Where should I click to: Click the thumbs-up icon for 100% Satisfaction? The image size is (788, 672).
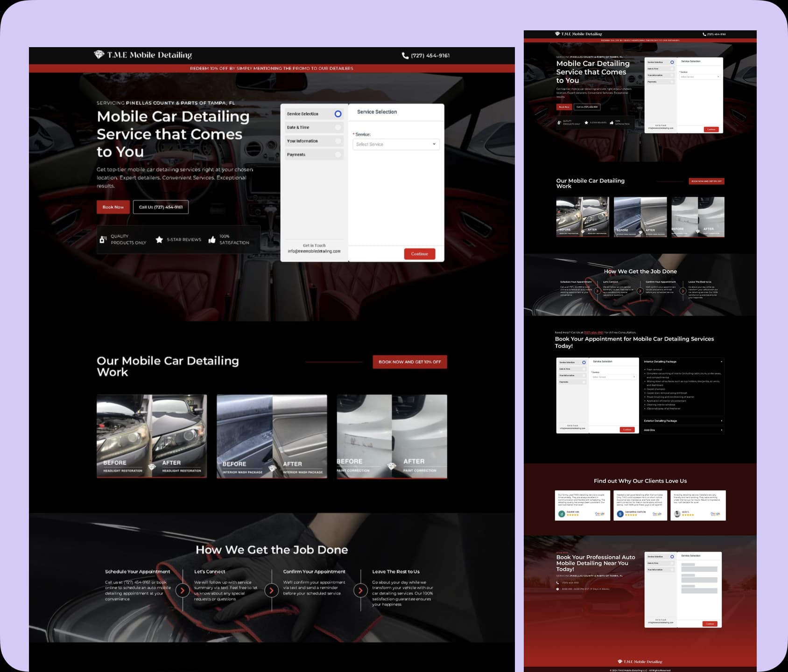coord(213,239)
